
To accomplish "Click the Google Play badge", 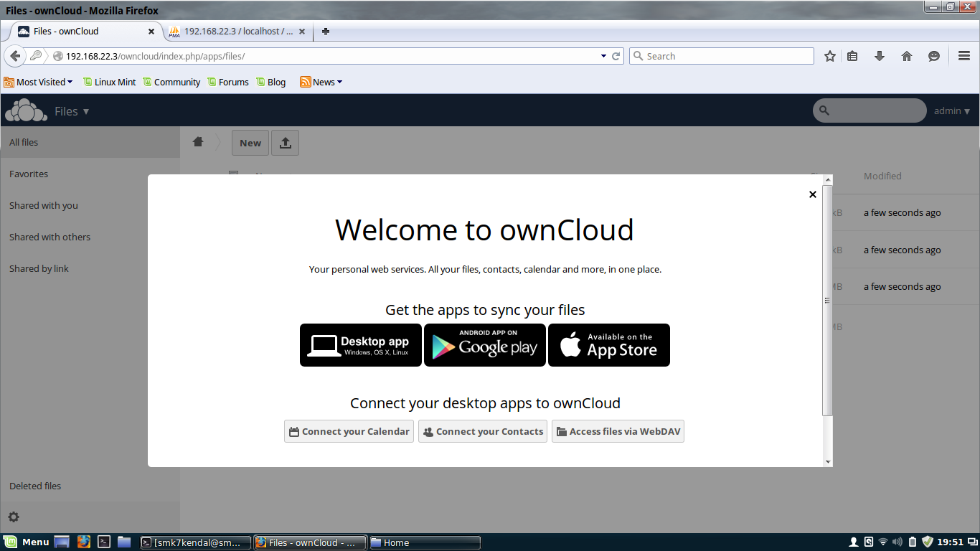I will (x=484, y=345).
